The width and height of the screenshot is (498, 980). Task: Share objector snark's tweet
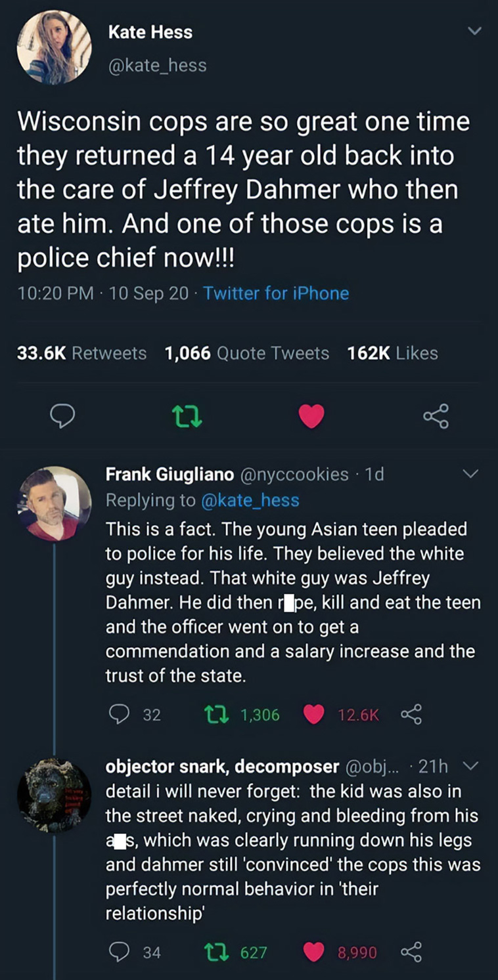[x=411, y=952]
